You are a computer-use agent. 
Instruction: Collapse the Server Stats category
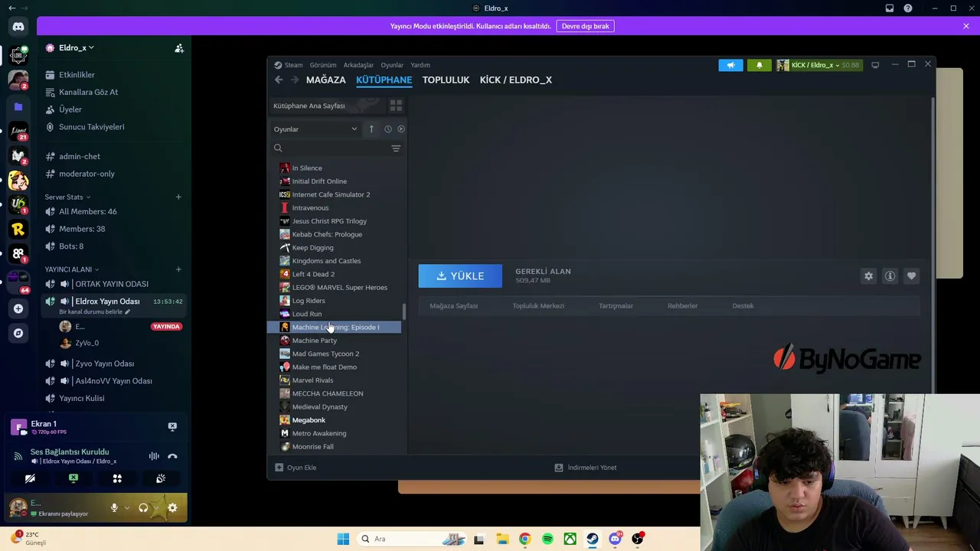67,197
